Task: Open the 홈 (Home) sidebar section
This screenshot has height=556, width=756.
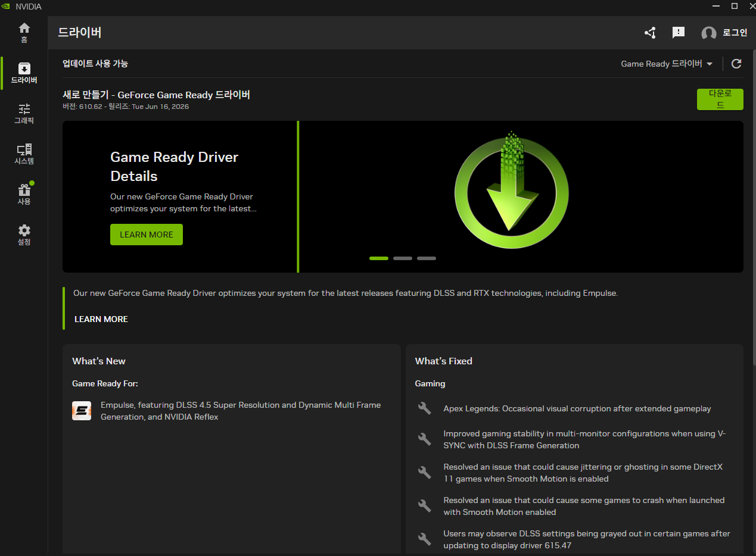Action: (24, 33)
